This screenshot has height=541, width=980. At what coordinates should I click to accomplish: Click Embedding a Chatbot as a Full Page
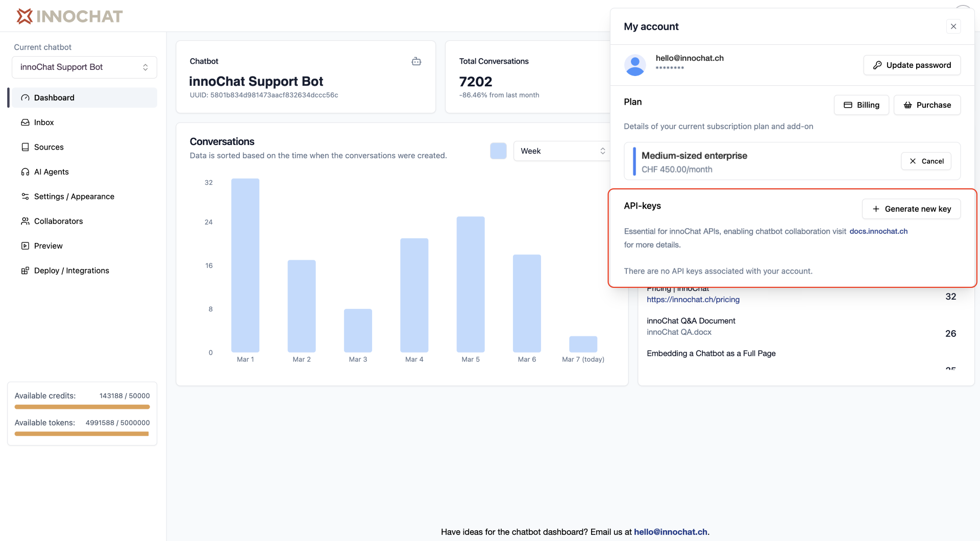pos(711,354)
